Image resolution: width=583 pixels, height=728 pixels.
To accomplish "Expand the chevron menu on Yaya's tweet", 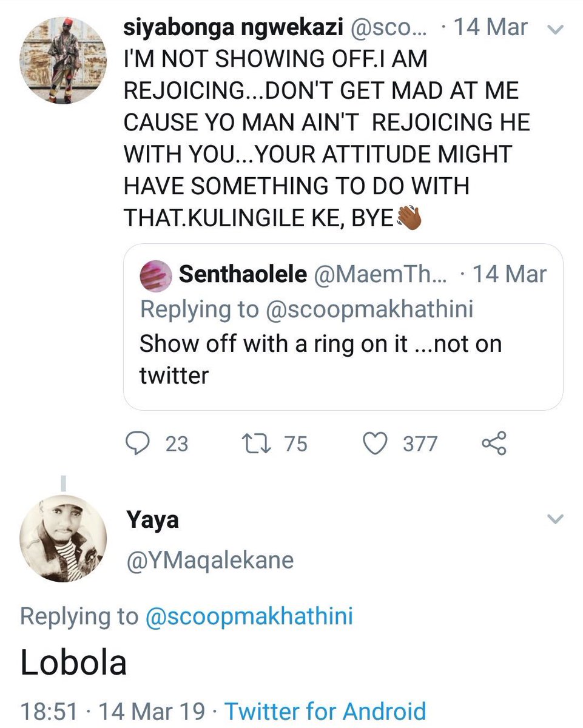I will click(556, 519).
